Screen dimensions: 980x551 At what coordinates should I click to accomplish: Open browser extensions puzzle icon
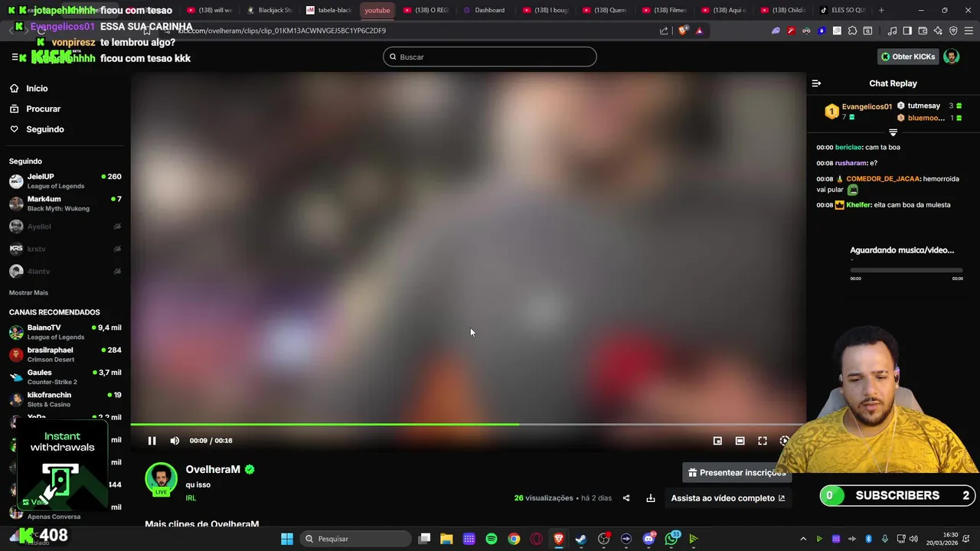pos(852,31)
